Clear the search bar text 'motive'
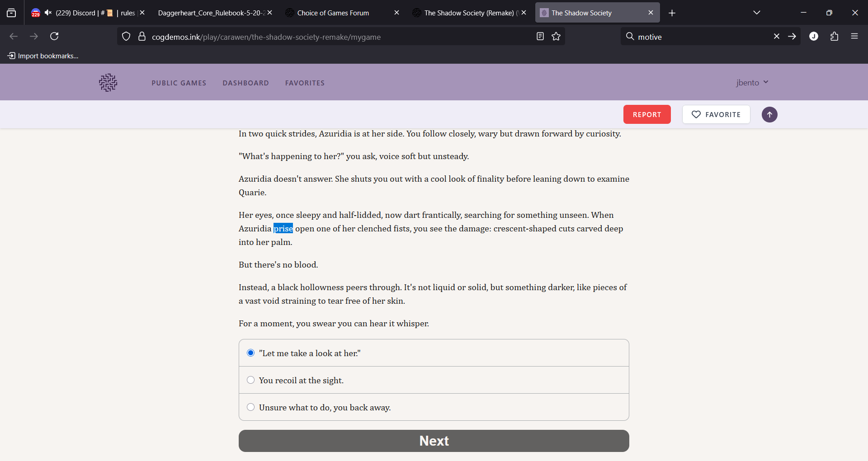The height and width of the screenshot is (461, 868). click(776, 36)
